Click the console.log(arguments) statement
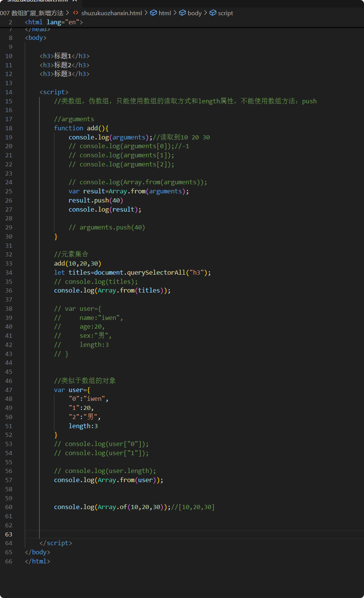The width and height of the screenshot is (364, 598). click(111, 138)
